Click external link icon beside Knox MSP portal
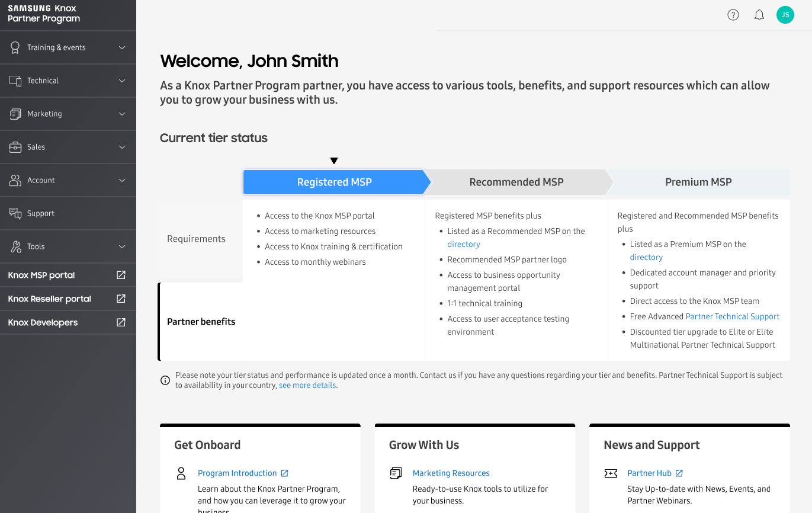 pos(121,275)
